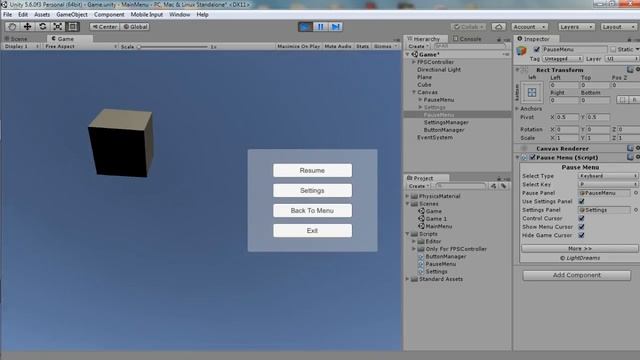Open the Window menu
Screen dimensions: 640x360
(x=180, y=14)
